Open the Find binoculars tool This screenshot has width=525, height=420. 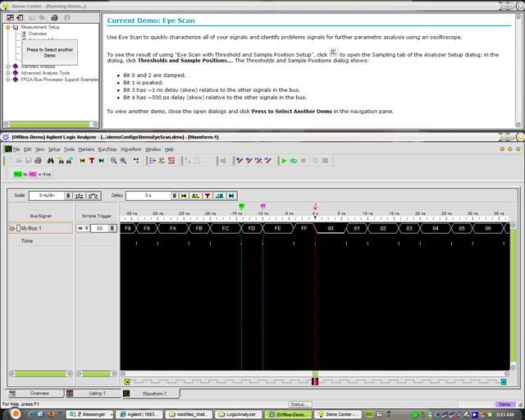[51, 161]
